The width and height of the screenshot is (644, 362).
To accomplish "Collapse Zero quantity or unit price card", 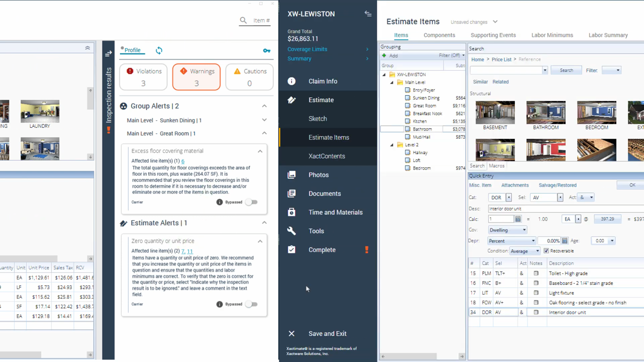I will pos(260,241).
